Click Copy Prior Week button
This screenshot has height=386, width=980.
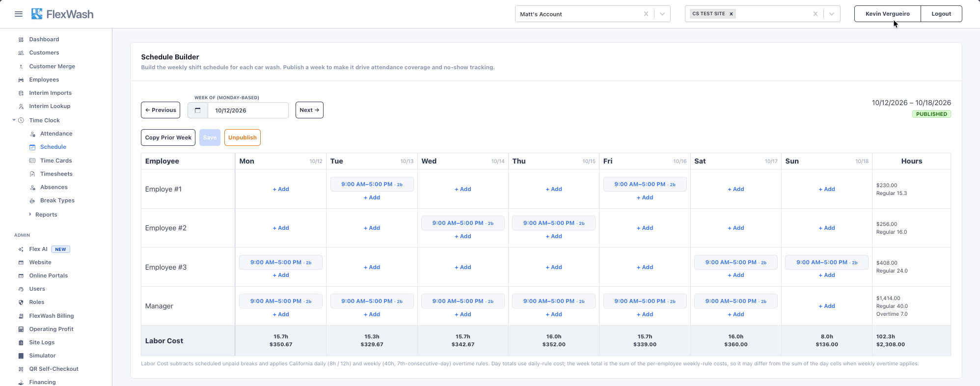168,138
